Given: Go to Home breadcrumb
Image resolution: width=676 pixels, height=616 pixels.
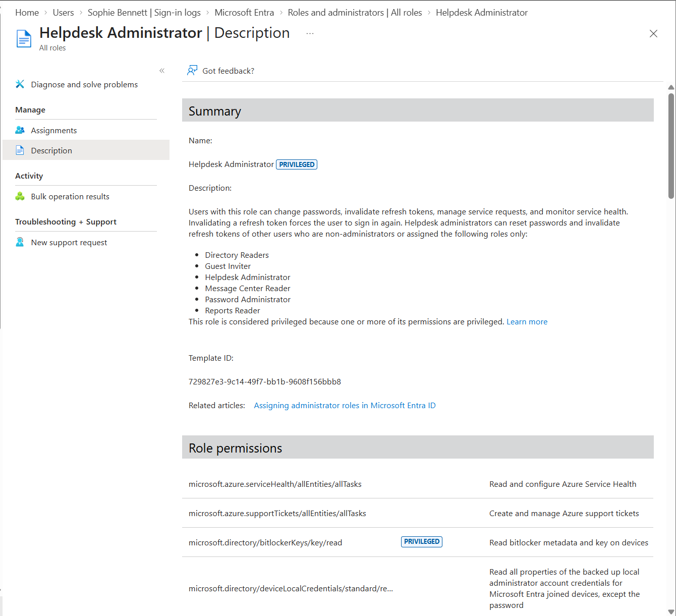Looking at the screenshot, I should (27, 13).
